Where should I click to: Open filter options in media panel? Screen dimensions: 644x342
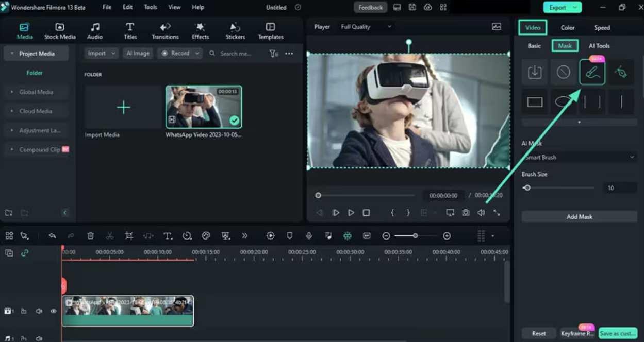(x=274, y=53)
